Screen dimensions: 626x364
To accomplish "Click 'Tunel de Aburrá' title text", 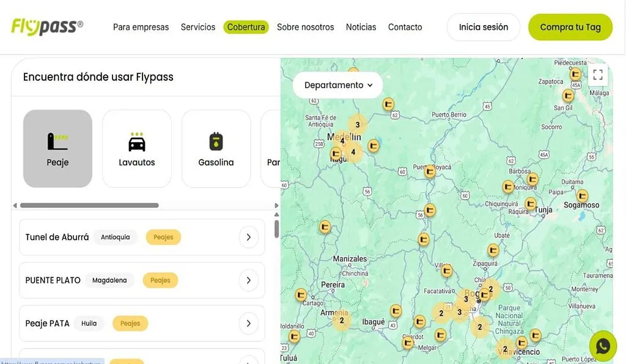I will (57, 237).
